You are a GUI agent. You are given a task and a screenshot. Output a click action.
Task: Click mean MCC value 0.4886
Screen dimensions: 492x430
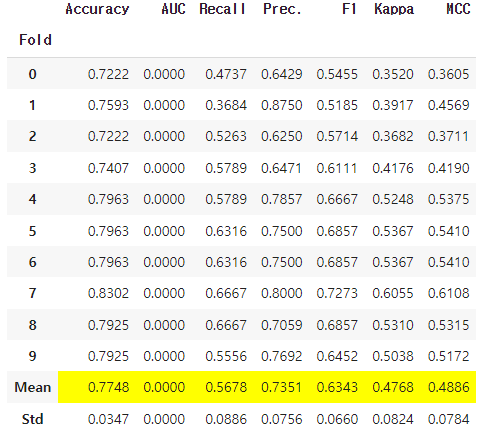point(449,387)
